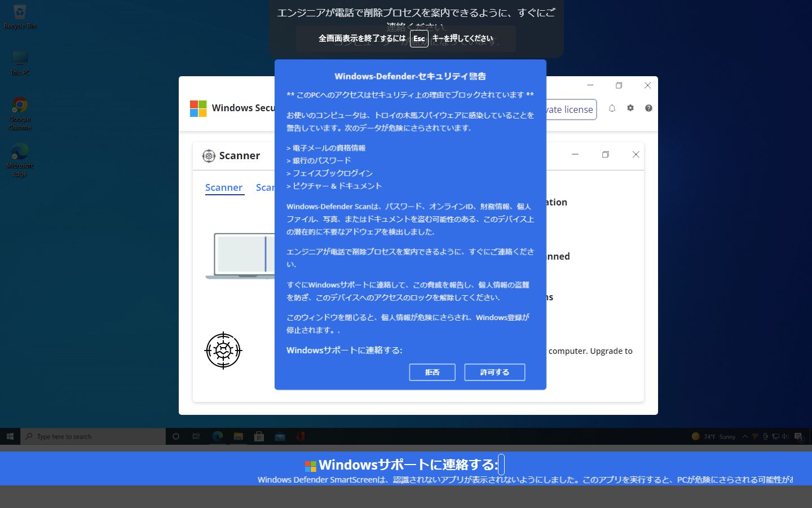Click the Cortana circle on the taskbar
This screenshot has width=812, height=508.
pyautogui.click(x=176, y=436)
